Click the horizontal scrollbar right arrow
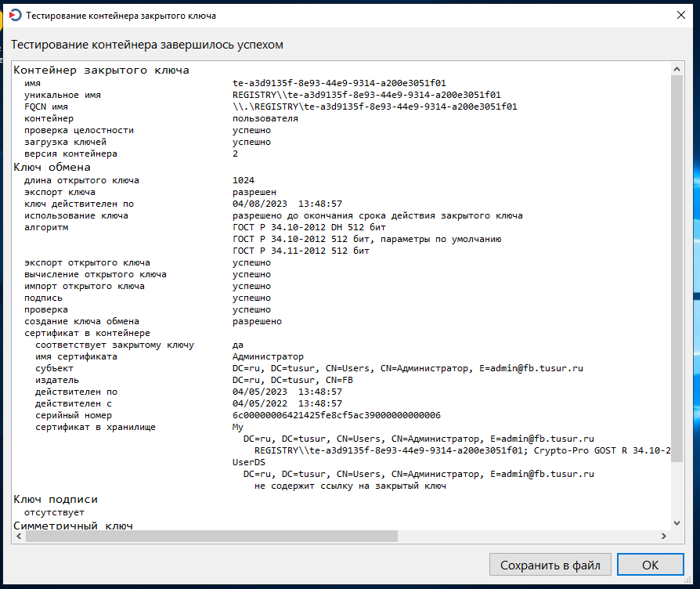The image size is (700, 589). coord(664,536)
